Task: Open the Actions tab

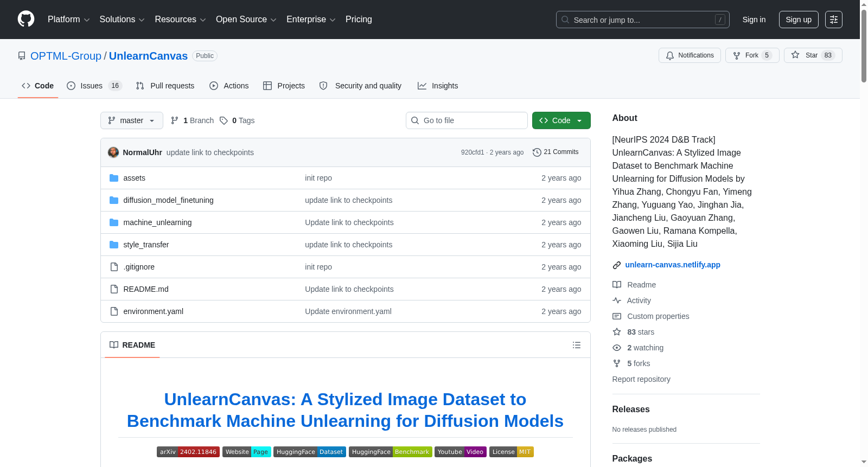Action: [229, 86]
